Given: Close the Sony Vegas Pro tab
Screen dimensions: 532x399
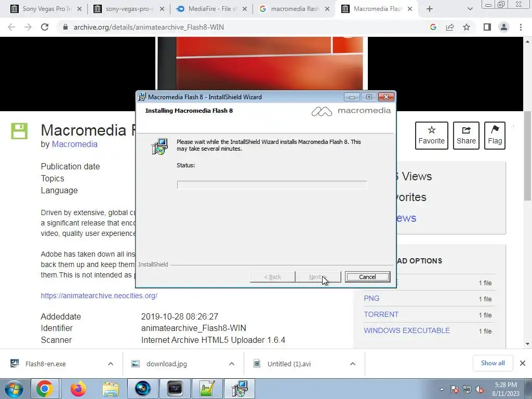Looking at the screenshot, I should click(79, 9).
